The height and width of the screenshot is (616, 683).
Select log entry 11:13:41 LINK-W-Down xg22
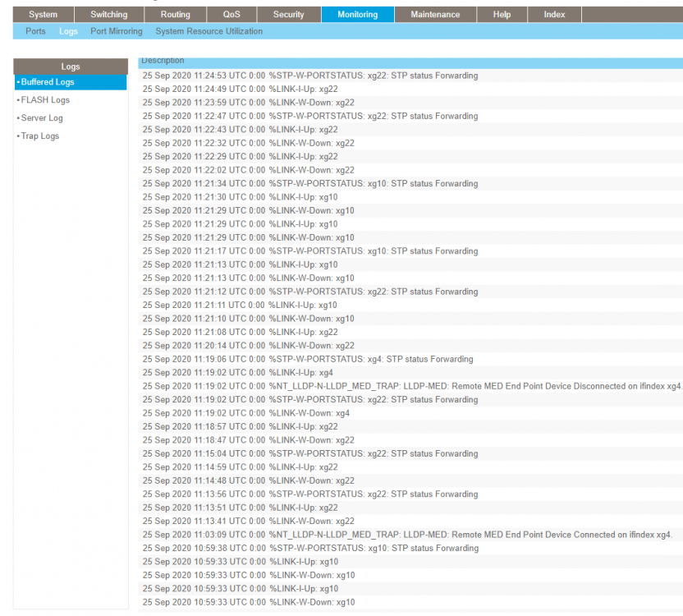(410, 522)
